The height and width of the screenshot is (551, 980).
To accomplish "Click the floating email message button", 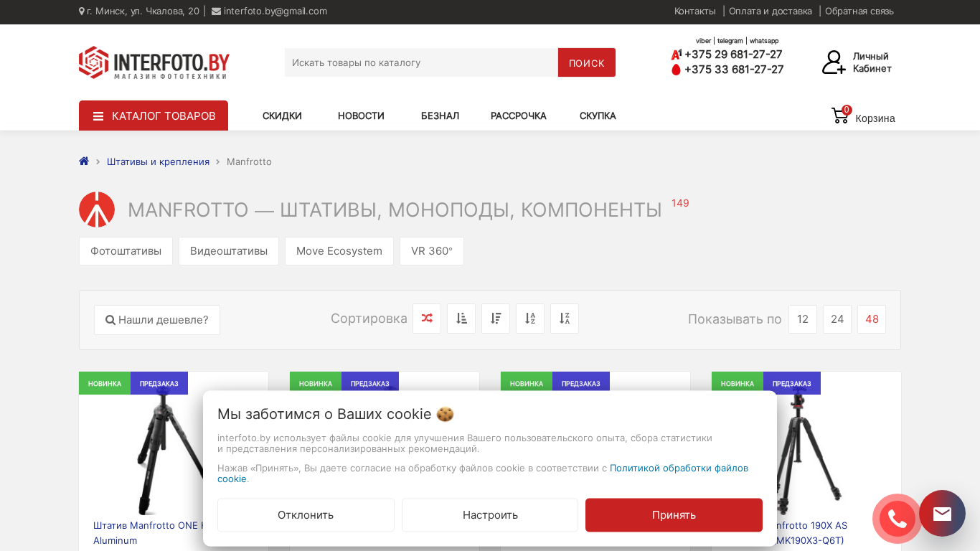I will click(942, 513).
